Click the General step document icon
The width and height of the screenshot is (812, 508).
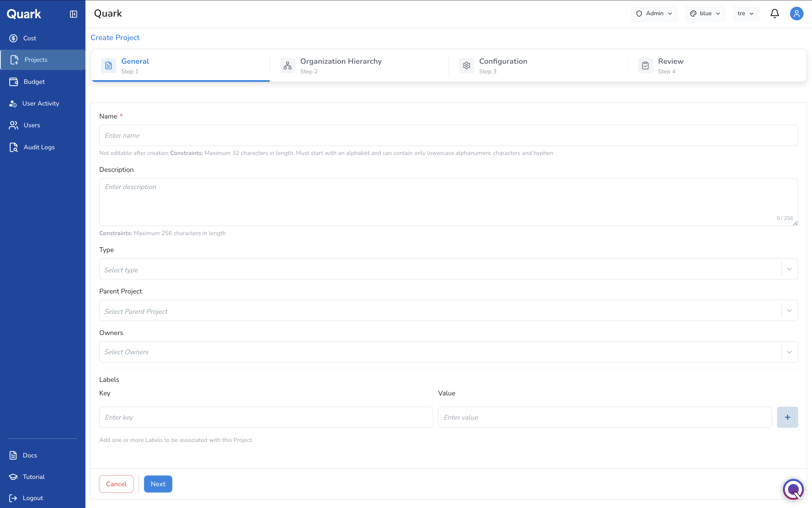[108, 65]
